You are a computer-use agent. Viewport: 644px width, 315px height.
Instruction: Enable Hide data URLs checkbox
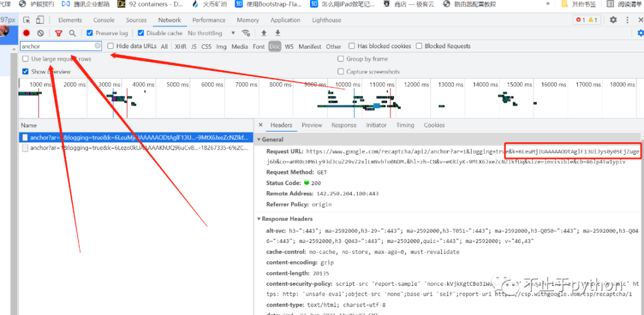(x=111, y=46)
